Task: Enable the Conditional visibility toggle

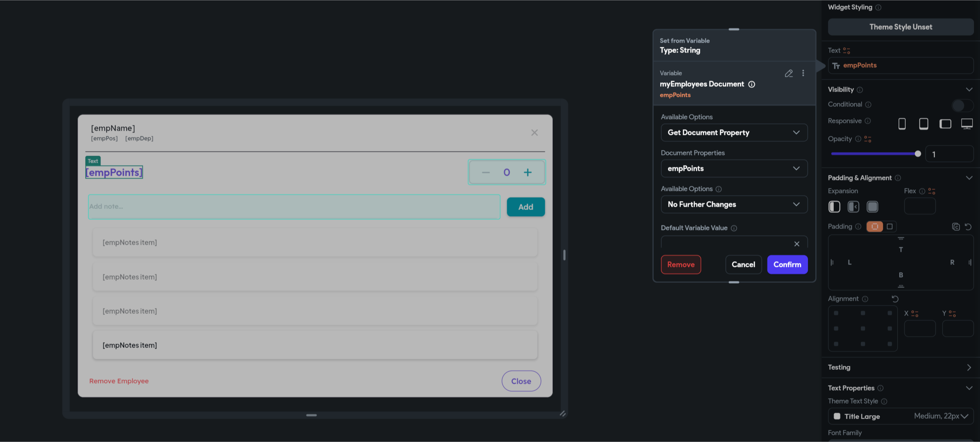Action: pos(962,105)
